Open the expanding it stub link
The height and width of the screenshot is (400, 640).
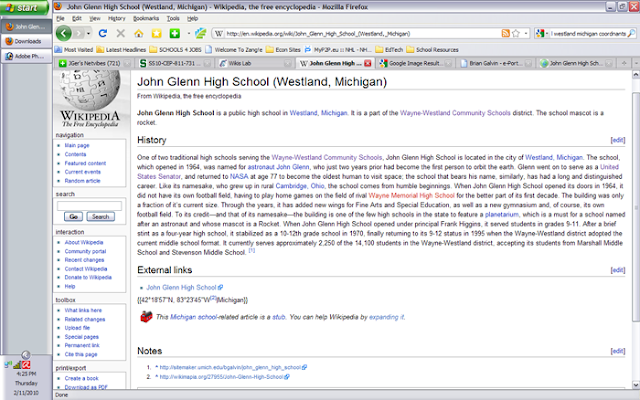click(x=386, y=317)
